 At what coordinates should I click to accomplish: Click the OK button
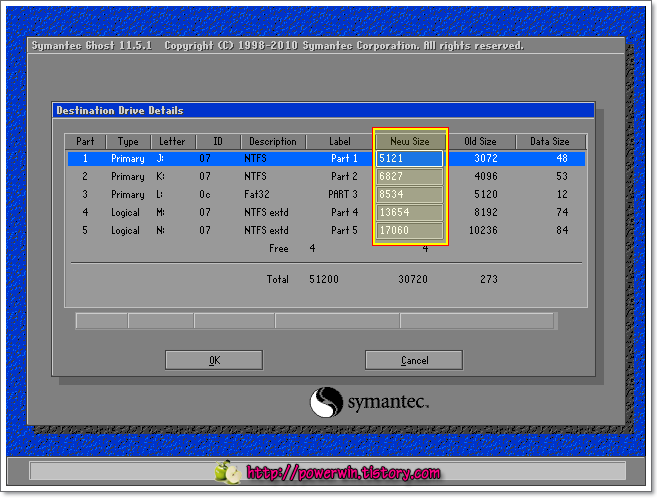pyautogui.click(x=214, y=360)
